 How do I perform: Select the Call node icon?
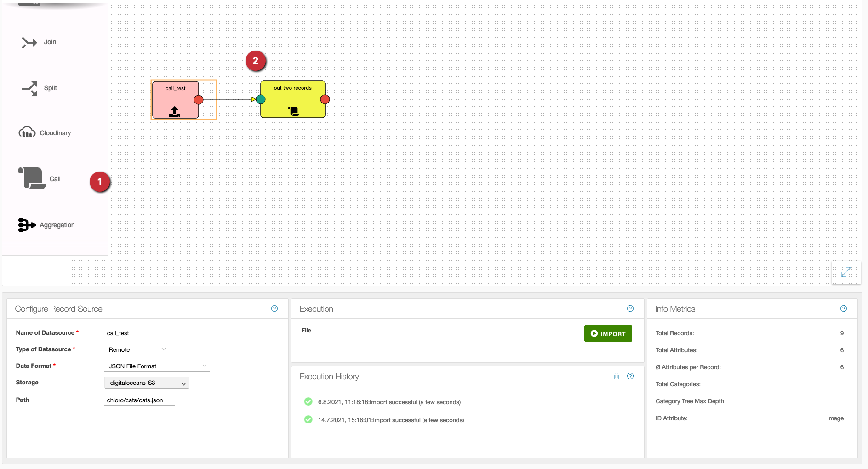coord(32,178)
